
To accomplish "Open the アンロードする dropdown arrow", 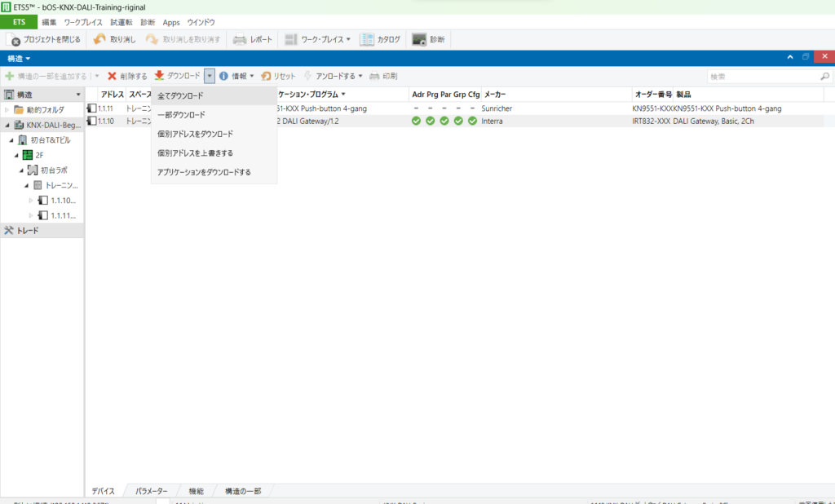I will click(360, 76).
